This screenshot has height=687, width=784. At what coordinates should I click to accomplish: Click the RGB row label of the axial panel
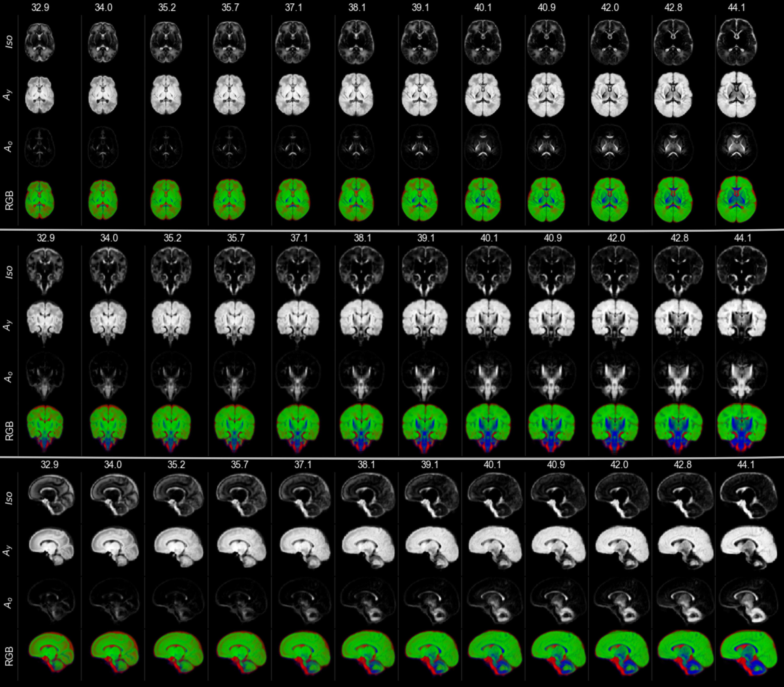[x=9, y=200]
